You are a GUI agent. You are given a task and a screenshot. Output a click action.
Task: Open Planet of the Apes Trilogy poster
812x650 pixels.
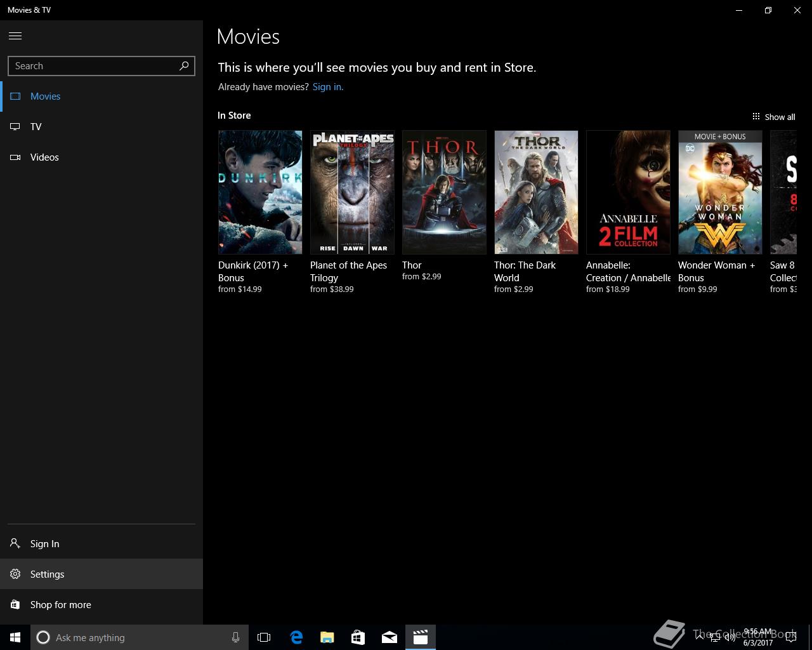click(x=352, y=192)
